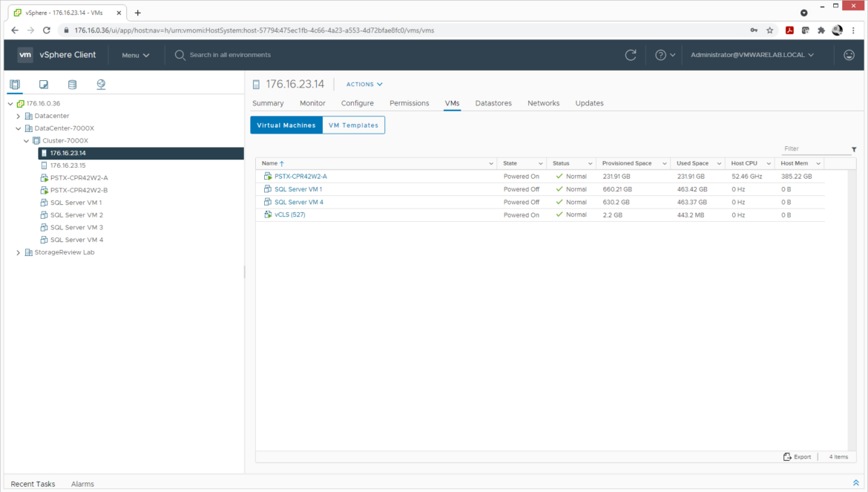Open the Recent Tasks panel
Screen dimensions: 868x492
(33, 484)
